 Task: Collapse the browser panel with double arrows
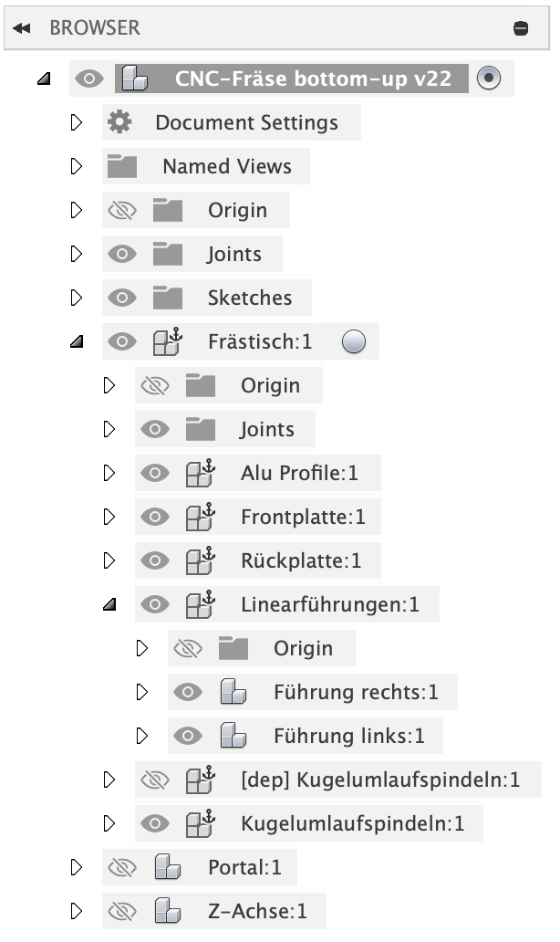pos(21,28)
